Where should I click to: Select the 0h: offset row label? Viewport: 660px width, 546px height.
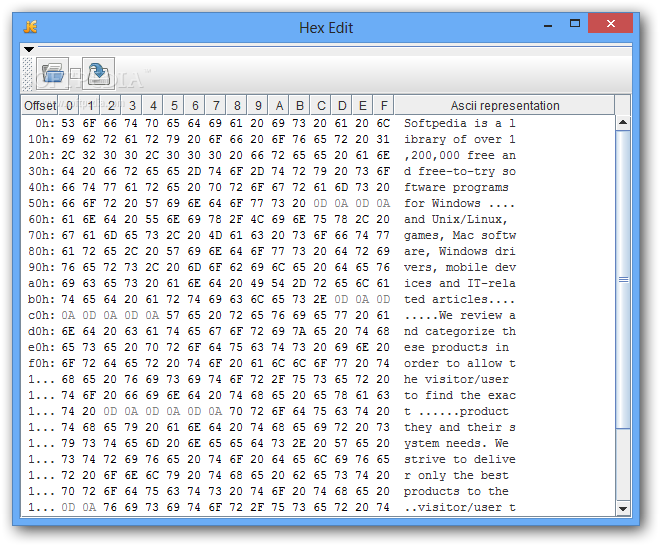(x=45, y=123)
